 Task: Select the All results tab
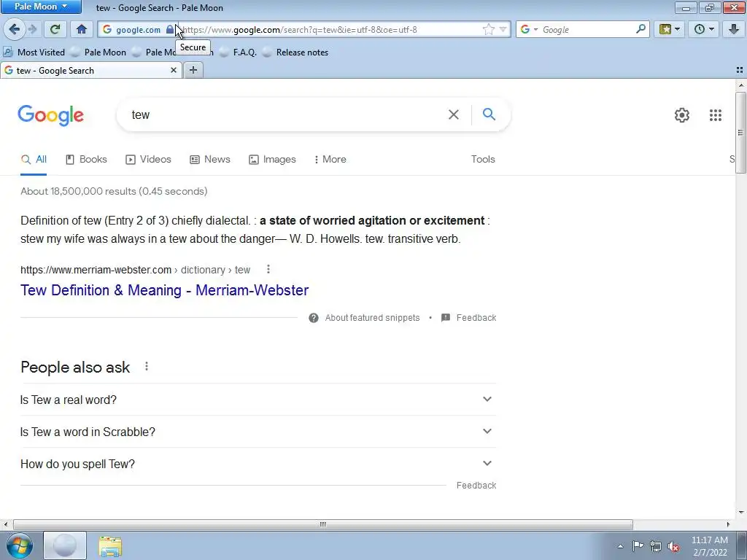(x=34, y=159)
